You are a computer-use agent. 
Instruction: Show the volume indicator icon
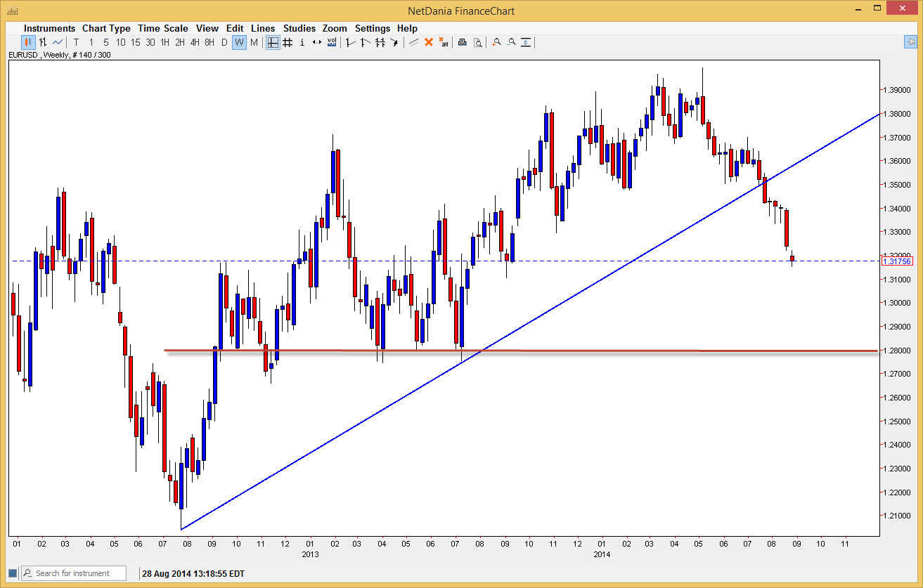tap(331, 42)
